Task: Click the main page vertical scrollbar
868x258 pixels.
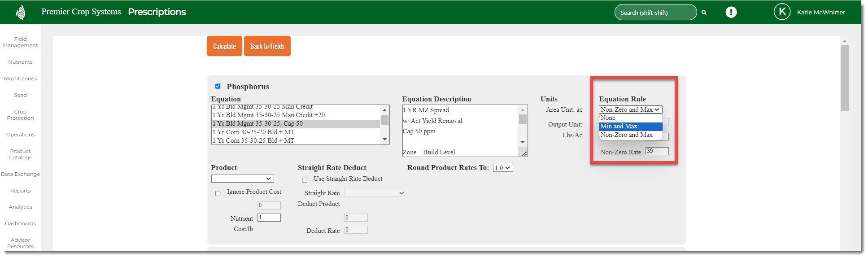Action: click(845, 79)
